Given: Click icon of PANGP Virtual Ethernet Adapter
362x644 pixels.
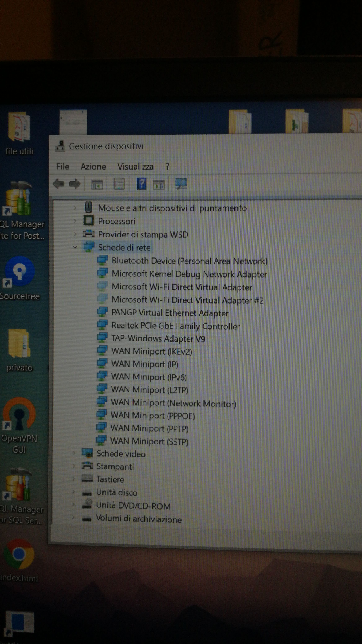Looking at the screenshot, I should click(102, 312).
